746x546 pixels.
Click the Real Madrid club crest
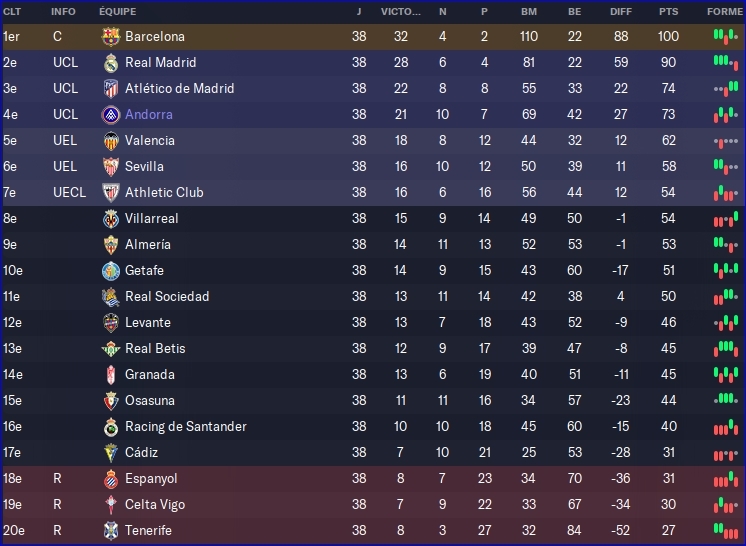pos(111,62)
